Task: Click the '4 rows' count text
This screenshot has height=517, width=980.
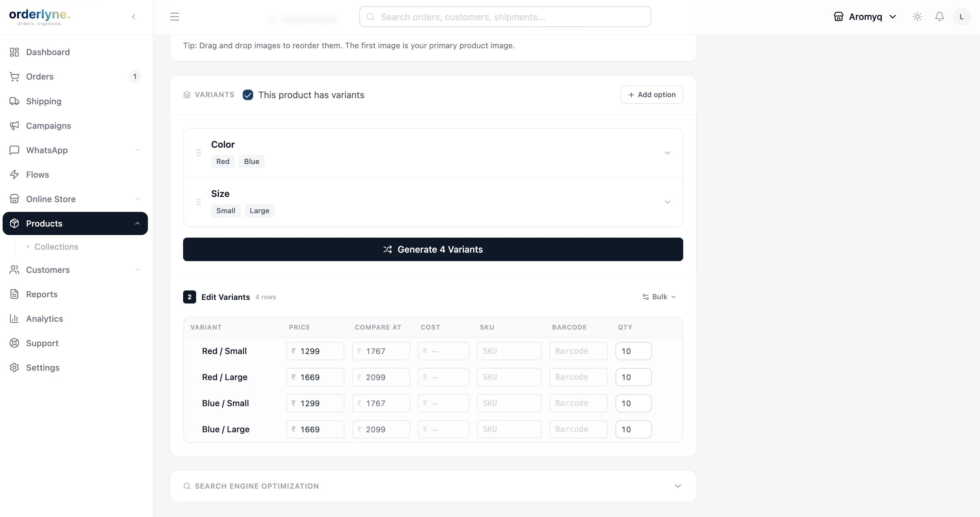Action: tap(266, 297)
